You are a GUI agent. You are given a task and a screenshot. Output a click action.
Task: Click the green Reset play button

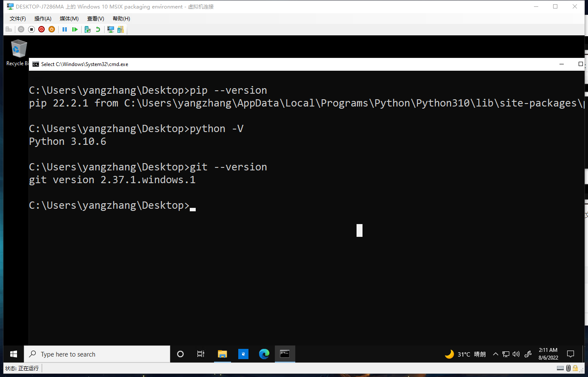coord(75,29)
